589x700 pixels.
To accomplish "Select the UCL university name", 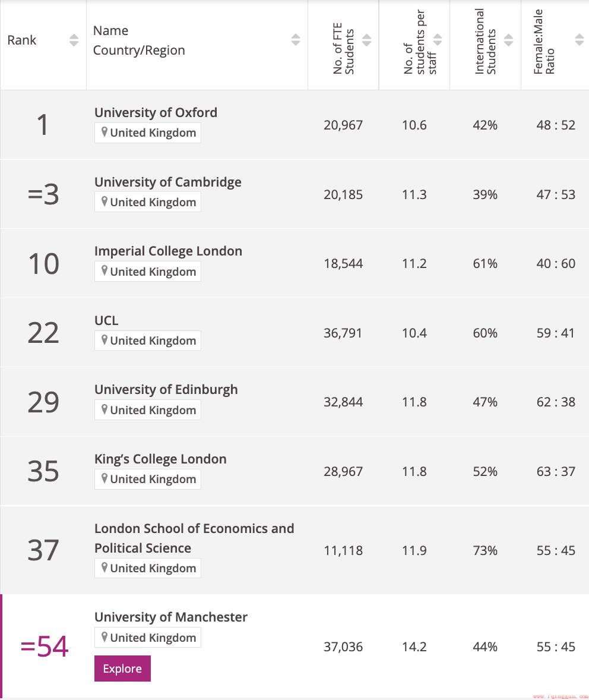I will pyautogui.click(x=106, y=320).
